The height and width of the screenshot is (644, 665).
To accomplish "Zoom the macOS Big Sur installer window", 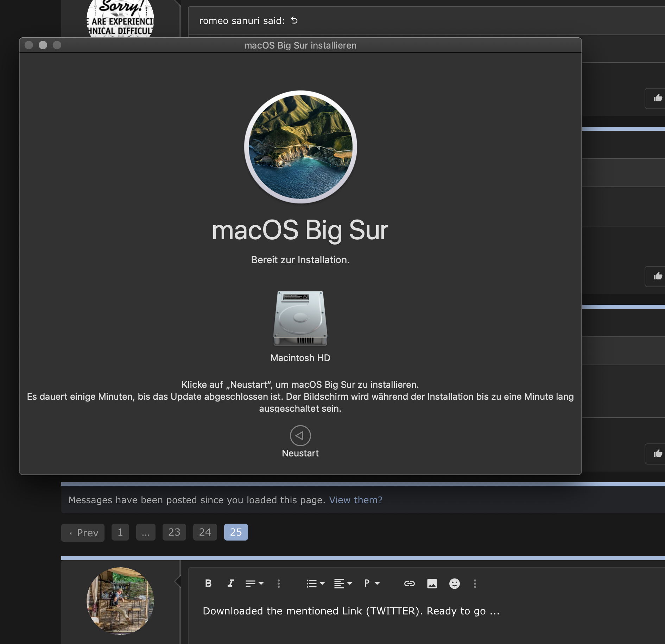I will click(x=57, y=45).
